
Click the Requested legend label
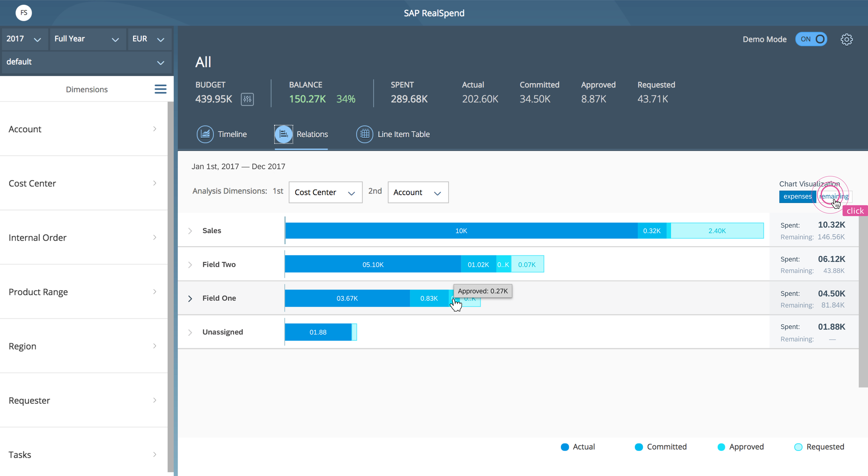tap(825, 447)
